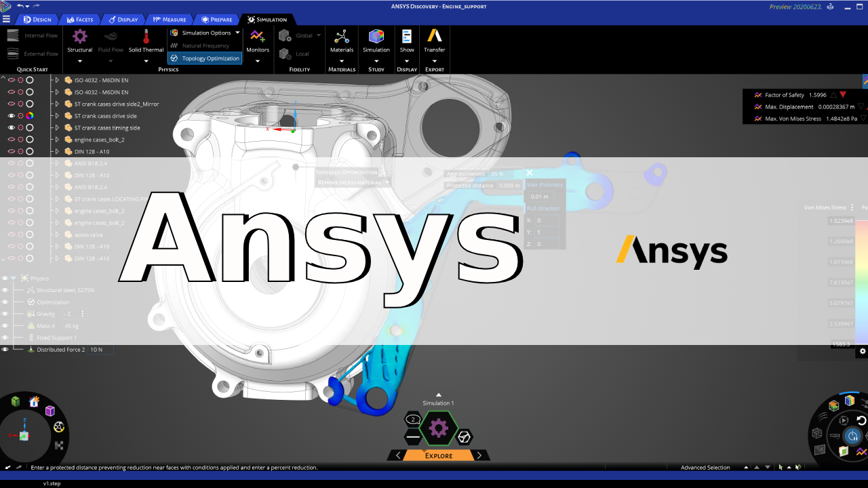This screenshot has height=488, width=868.
Task: Expand ST crank cases timing side node
Action: [x=57, y=127]
